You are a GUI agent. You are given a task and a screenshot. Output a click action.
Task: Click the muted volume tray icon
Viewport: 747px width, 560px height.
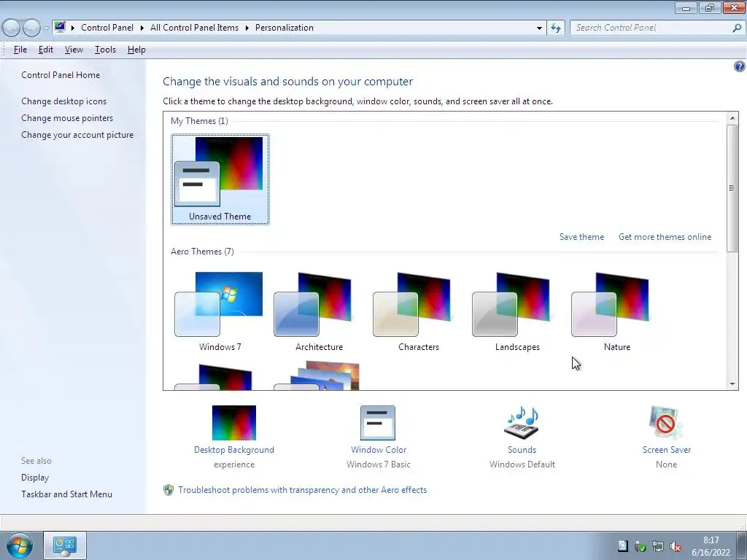676,546
